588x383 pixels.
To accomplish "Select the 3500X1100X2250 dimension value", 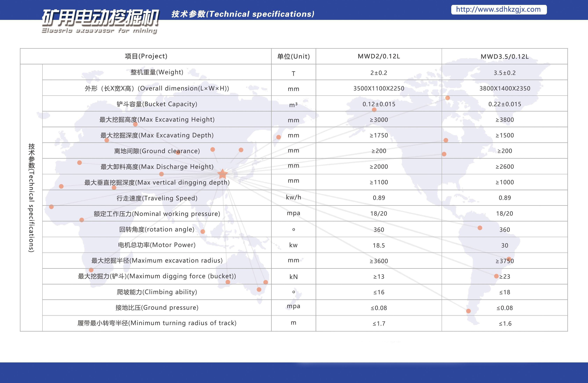I will click(379, 88).
